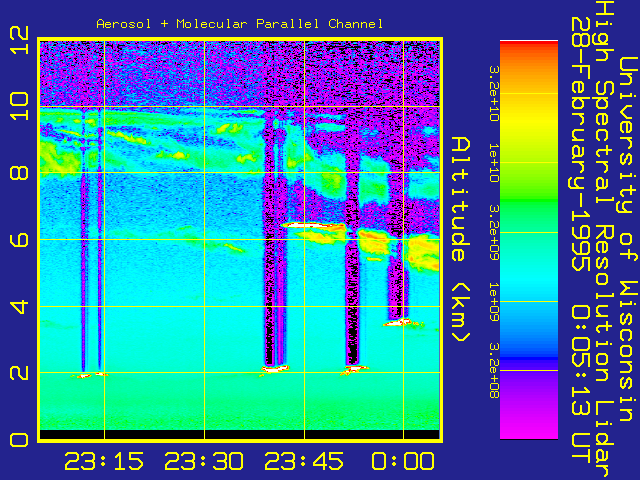Screen dimensions: 640x480
Task: Click the bright cloud layer at 6.5 km
Action: (x=312, y=225)
